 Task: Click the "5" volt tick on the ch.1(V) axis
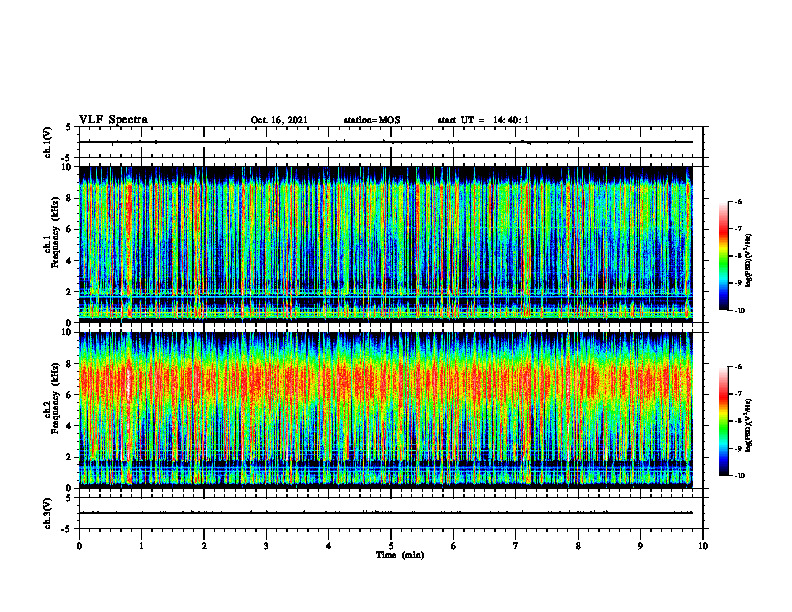(69, 127)
